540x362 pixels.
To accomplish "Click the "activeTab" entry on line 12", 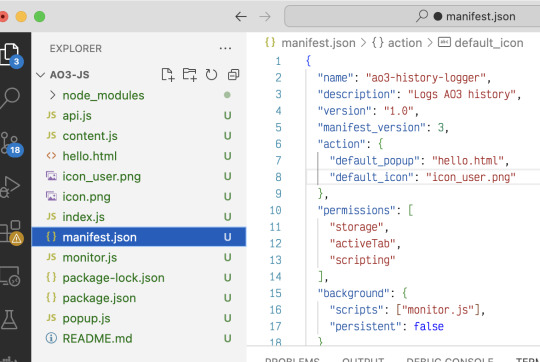I will point(362,244).
